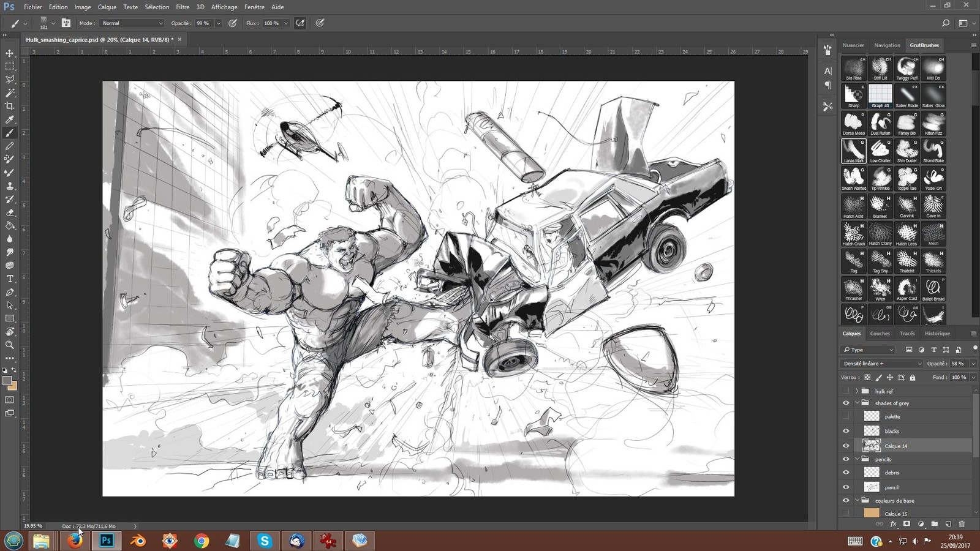
Task: Click the brush Opacité value field
Action: coord(203,23)
